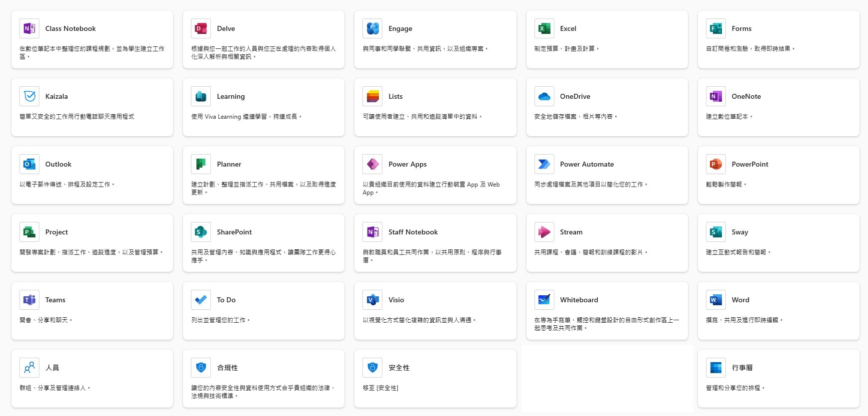The height and width of the screenshot is (416, 868).
Task: Open the Power Automate icon
Action: coord(544,164)
